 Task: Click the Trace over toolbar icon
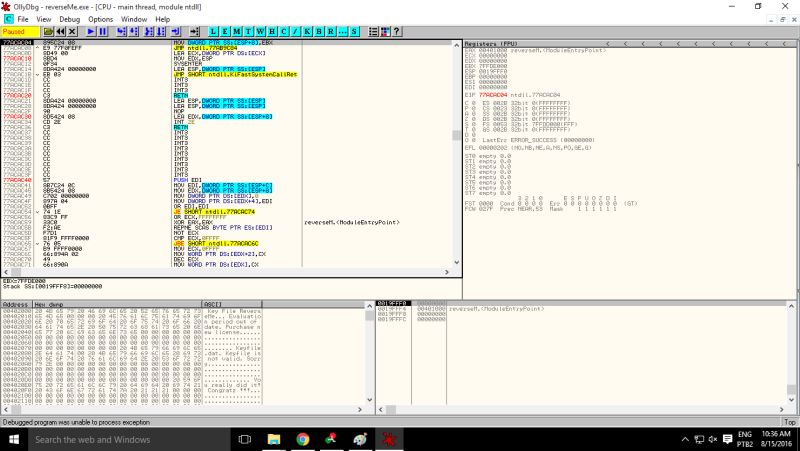161,32
